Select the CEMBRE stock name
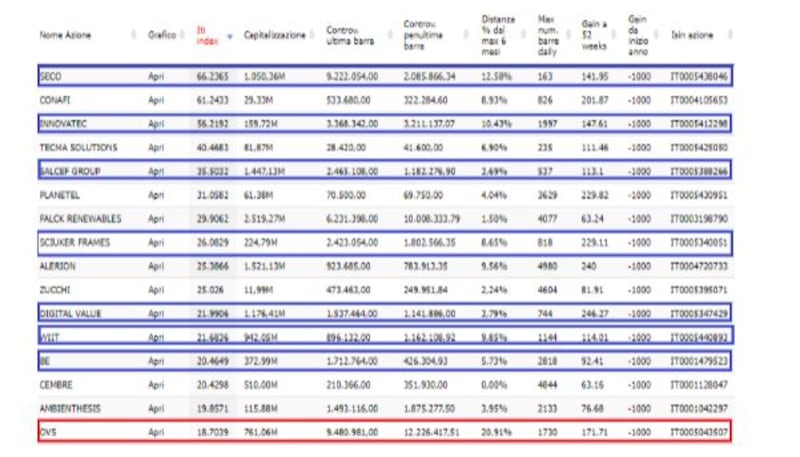Image resolution: width=800 pixels, height=457 pixels. [x=56, y=385]
